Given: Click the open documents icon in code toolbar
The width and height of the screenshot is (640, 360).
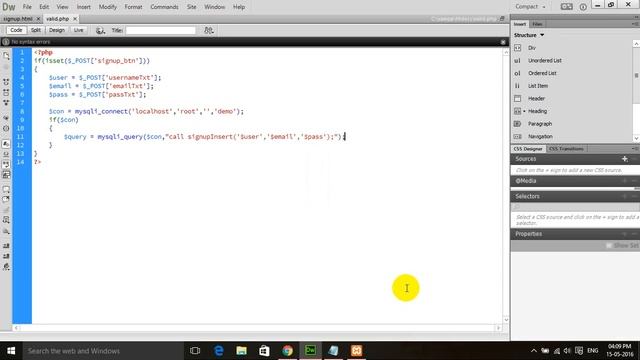Looking at the screenshot, I should pos(6,56).
